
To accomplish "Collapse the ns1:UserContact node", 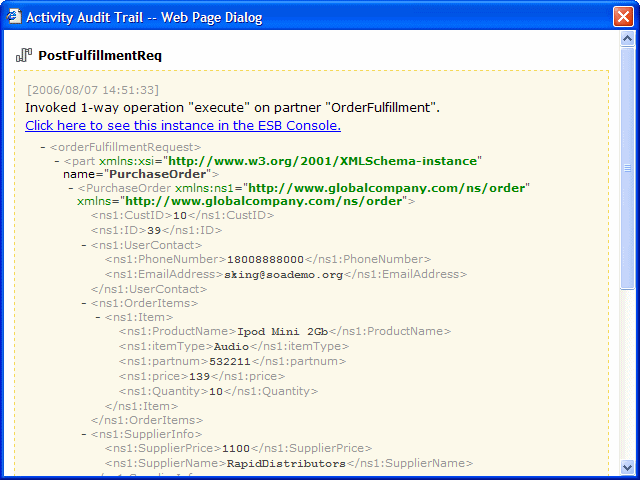I will [84, 245].
